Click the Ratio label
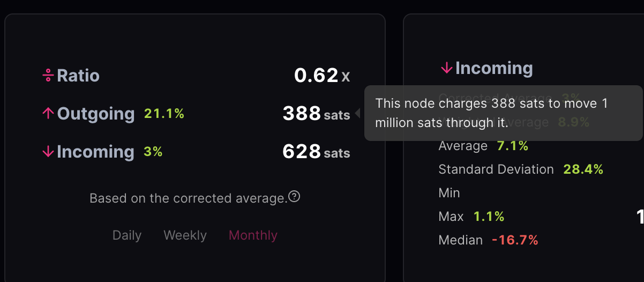Viewport: 644px width, 282px height. (x=78, y=76)
